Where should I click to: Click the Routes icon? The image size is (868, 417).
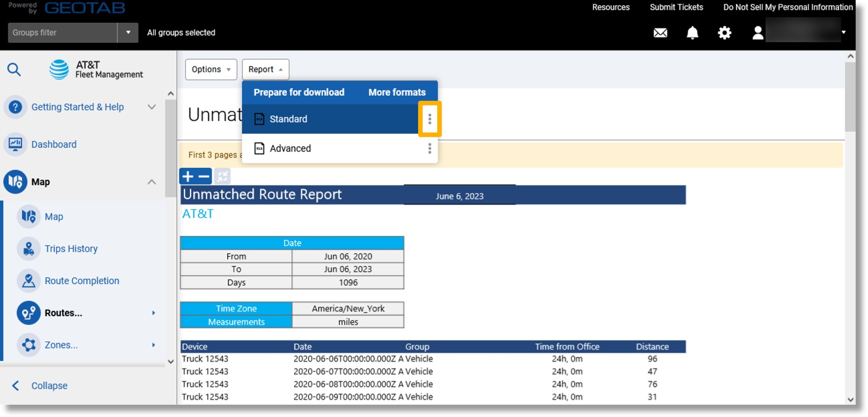[28, 313]
